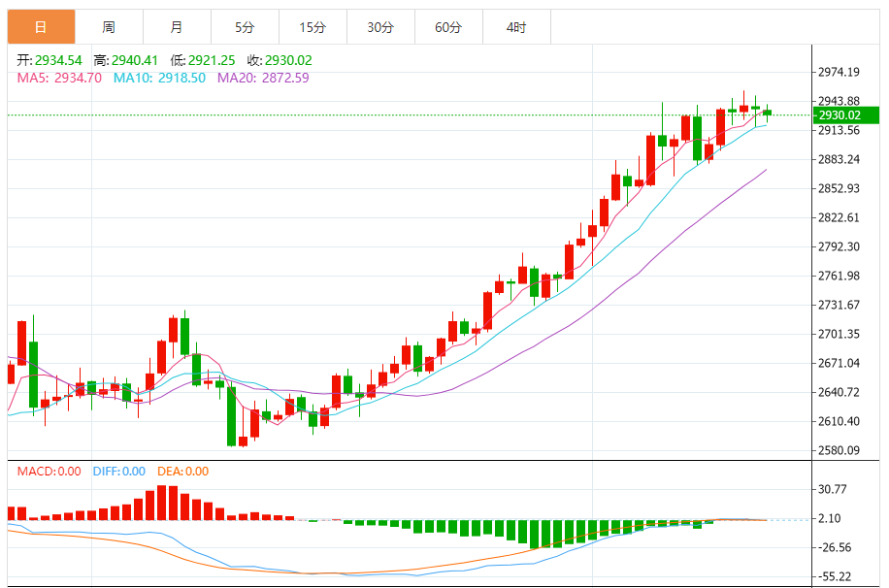889x588 pixels.
Task: Switch to the 月 monthly tab
Action: (x=177, y=26)
